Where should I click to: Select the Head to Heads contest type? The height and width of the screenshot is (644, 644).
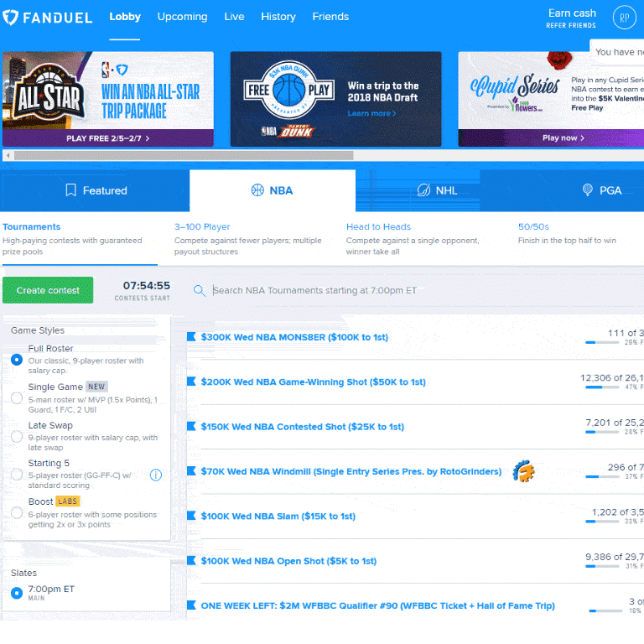(413, 239)
